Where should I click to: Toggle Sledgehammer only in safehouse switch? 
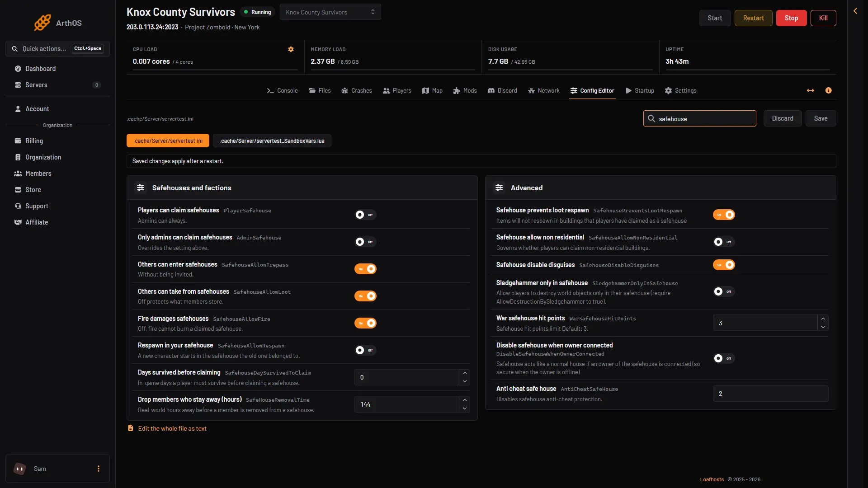724,291
